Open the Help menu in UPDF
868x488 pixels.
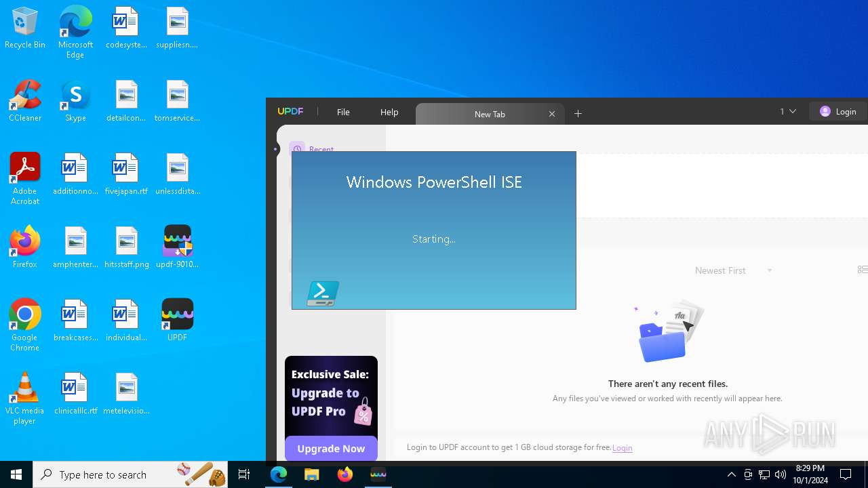[x=389, y=112]
